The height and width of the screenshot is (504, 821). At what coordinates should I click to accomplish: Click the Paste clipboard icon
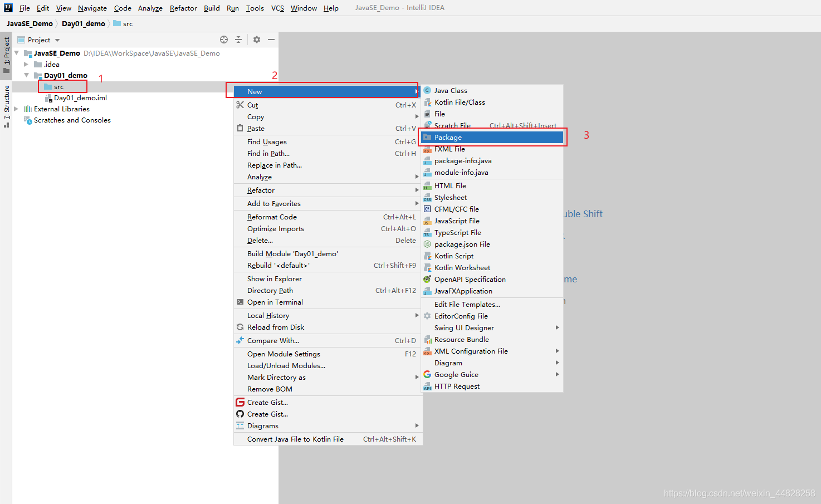(240, 128)
